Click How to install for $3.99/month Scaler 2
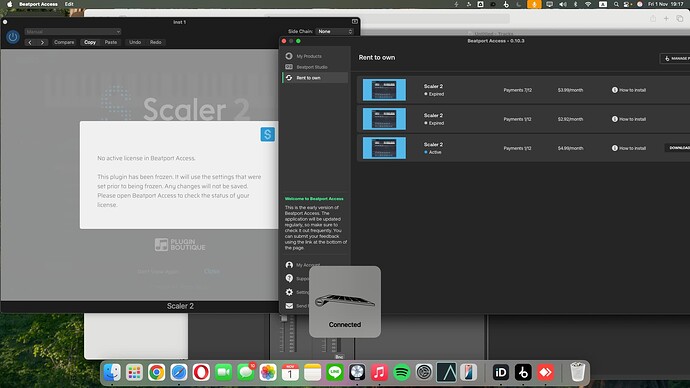The width and height of the screenshot is (690, 388). (x=629, y=90)
